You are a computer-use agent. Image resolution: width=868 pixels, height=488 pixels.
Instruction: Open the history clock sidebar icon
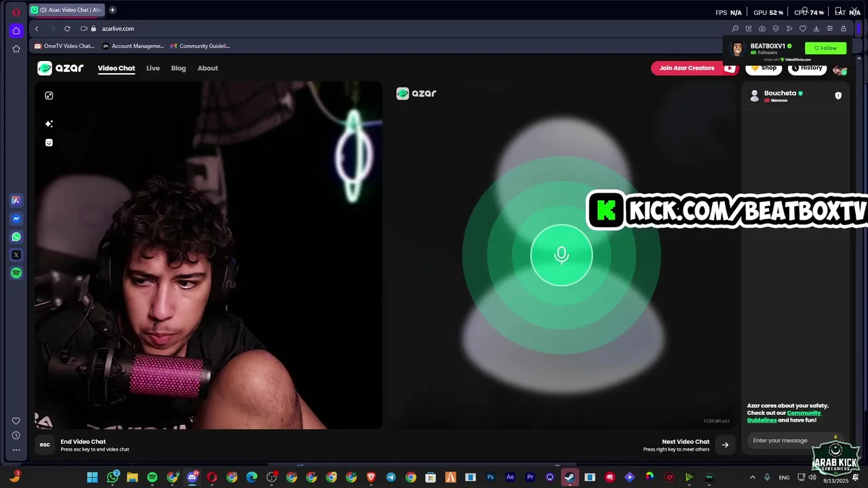[x=16, y=435]
